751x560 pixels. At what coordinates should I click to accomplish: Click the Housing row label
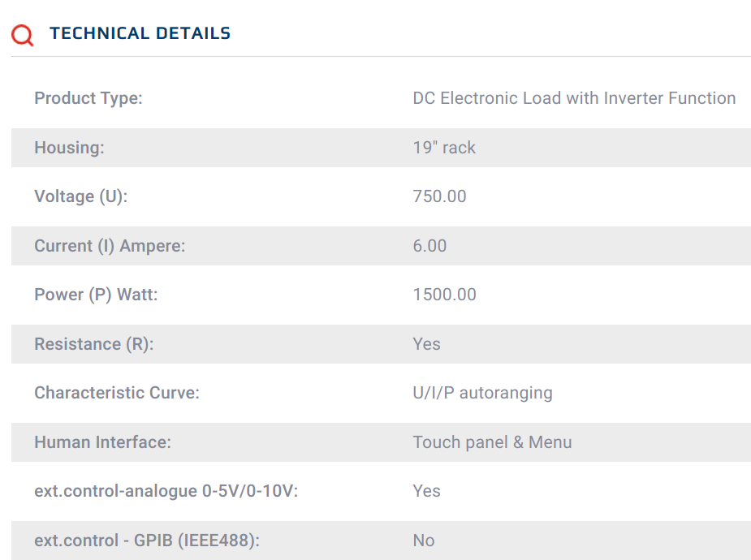pyautogui.click(x=69, y=148)
